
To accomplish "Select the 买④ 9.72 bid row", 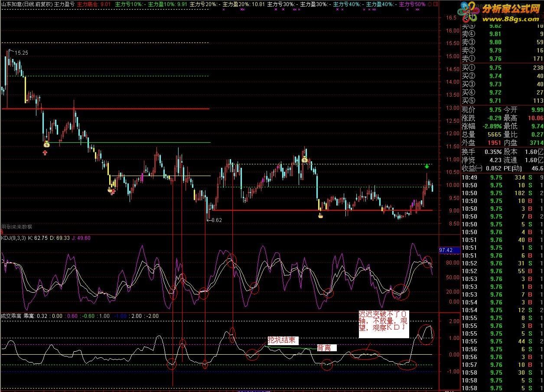I will point(502,92).
